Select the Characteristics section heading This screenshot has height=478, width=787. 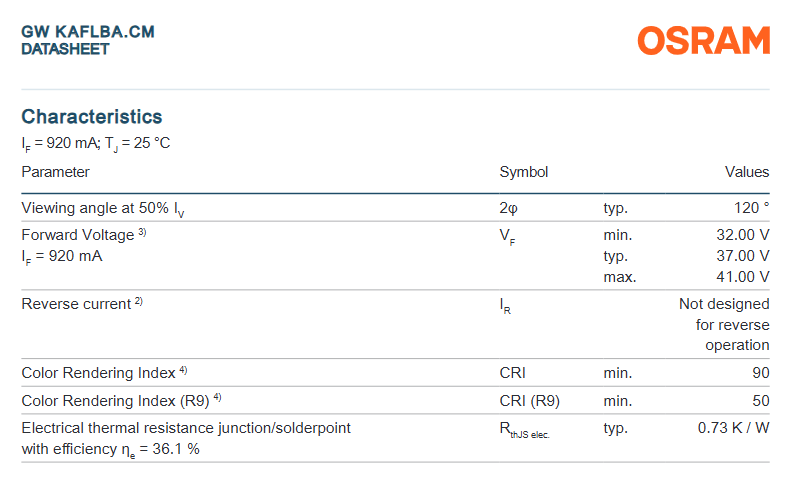pyautogui.click(x=92, y=117)
